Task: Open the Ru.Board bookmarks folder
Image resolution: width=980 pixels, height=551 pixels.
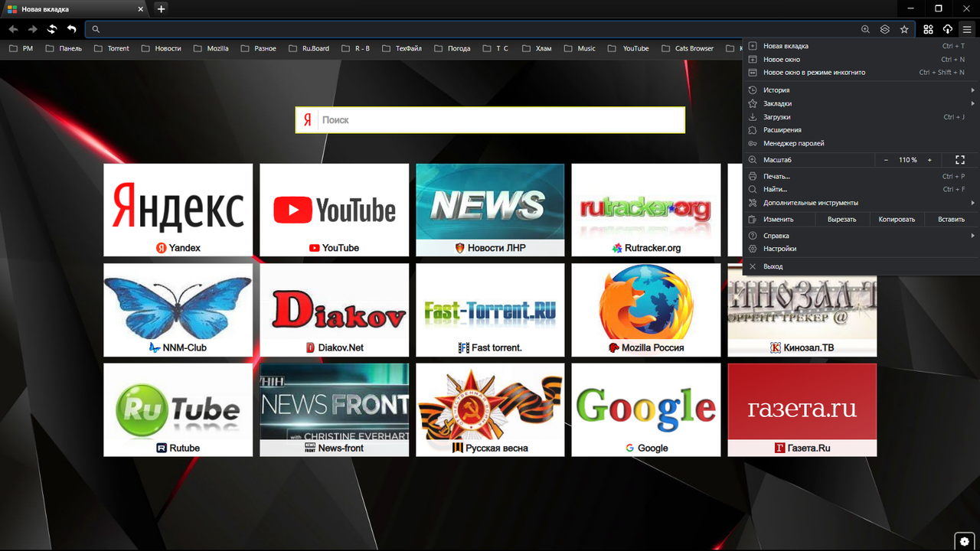Action: coord(309,48)
